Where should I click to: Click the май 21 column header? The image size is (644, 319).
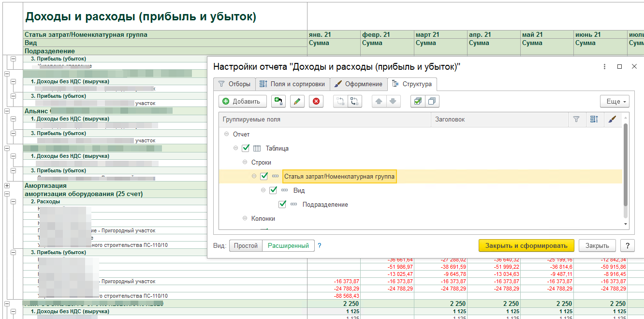547,35
